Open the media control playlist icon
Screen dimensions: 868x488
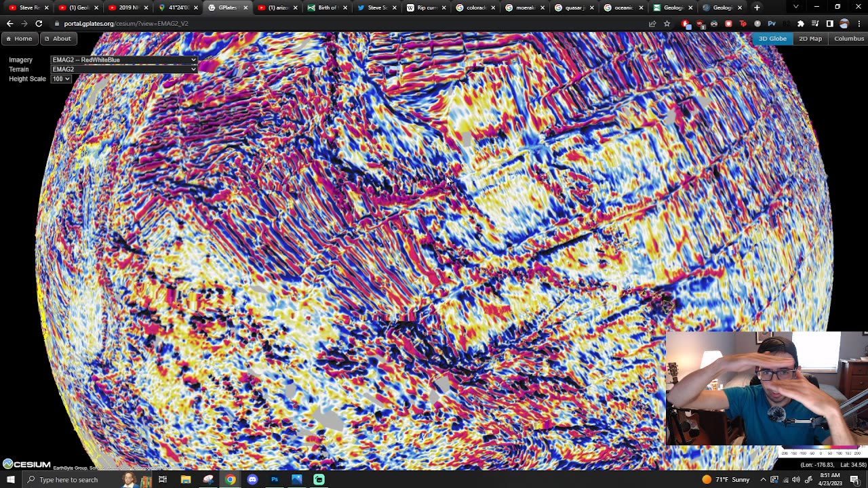point(815,23)
